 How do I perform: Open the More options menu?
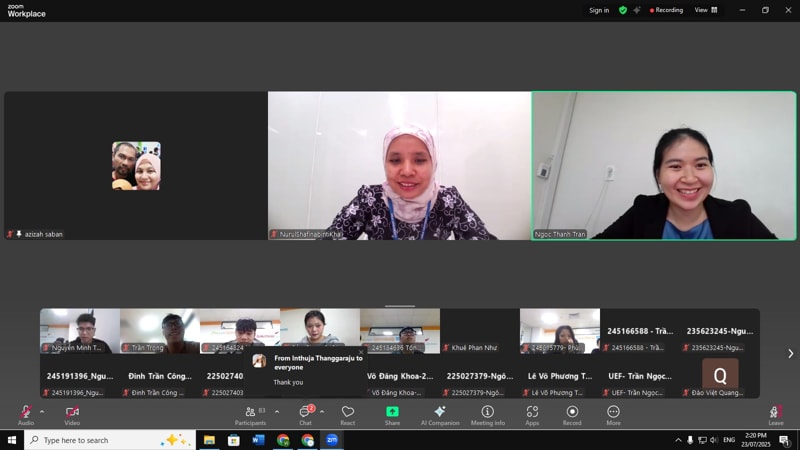(613, 412)
